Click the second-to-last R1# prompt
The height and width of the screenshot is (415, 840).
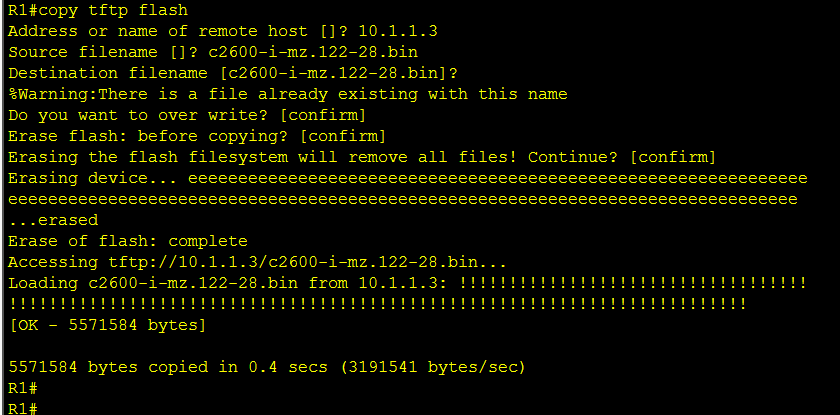tap(22, 388)
